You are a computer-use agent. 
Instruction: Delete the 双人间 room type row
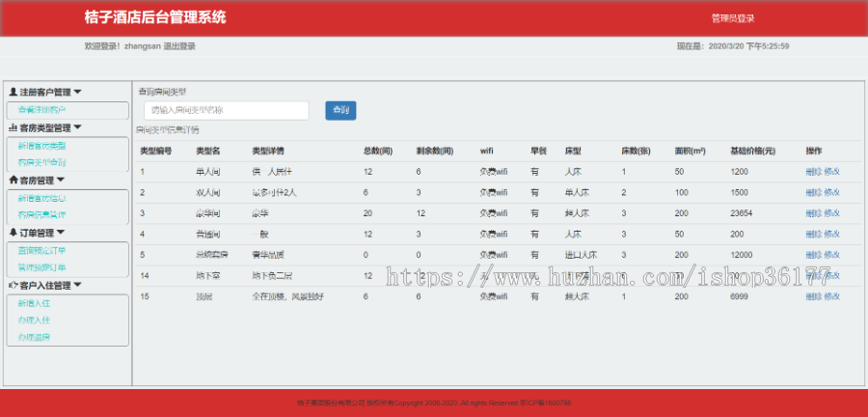click(814, 192)
